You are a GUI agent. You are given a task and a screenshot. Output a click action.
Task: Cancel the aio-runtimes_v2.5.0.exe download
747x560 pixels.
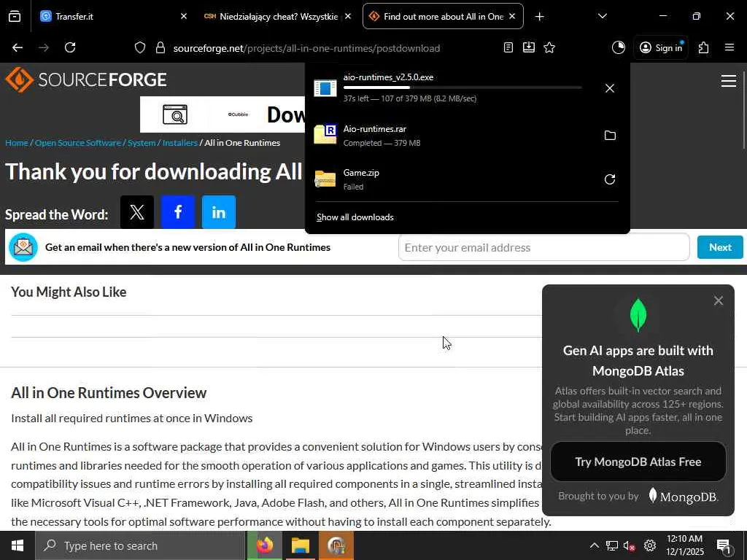[x=609, y=88]
